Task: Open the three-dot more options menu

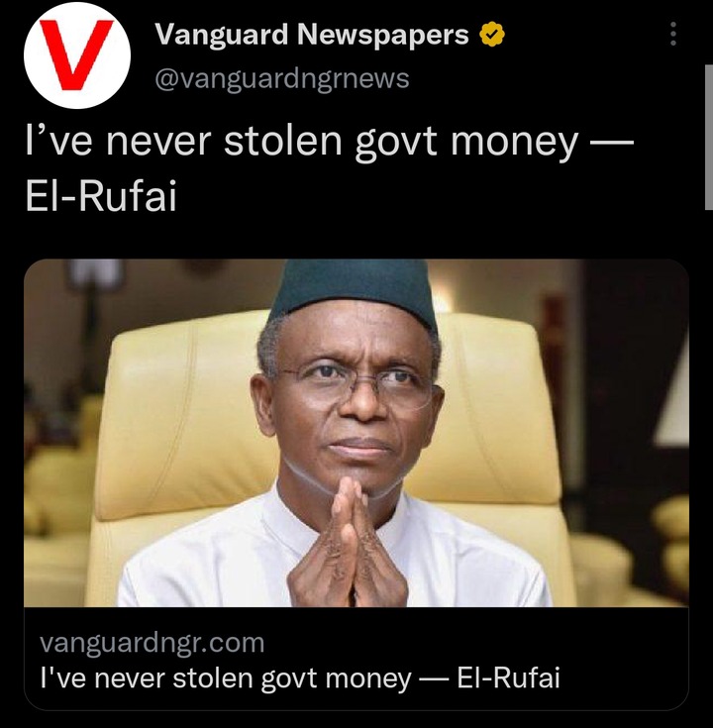Action: coord(673,34)
